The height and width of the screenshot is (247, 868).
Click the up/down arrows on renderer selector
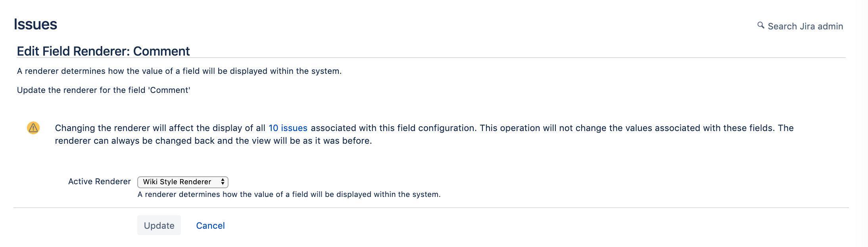(x=222, y=182)
